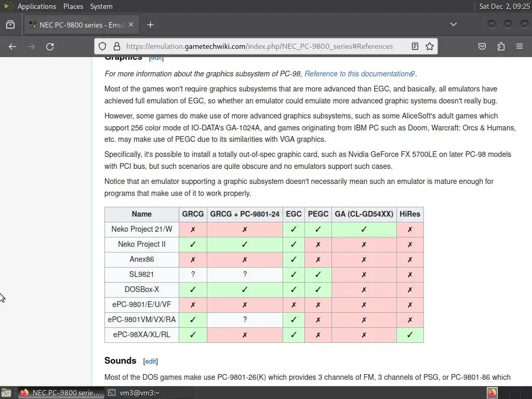
Task: Click the forward navigation arrow
Action: [x=31, y=46]
